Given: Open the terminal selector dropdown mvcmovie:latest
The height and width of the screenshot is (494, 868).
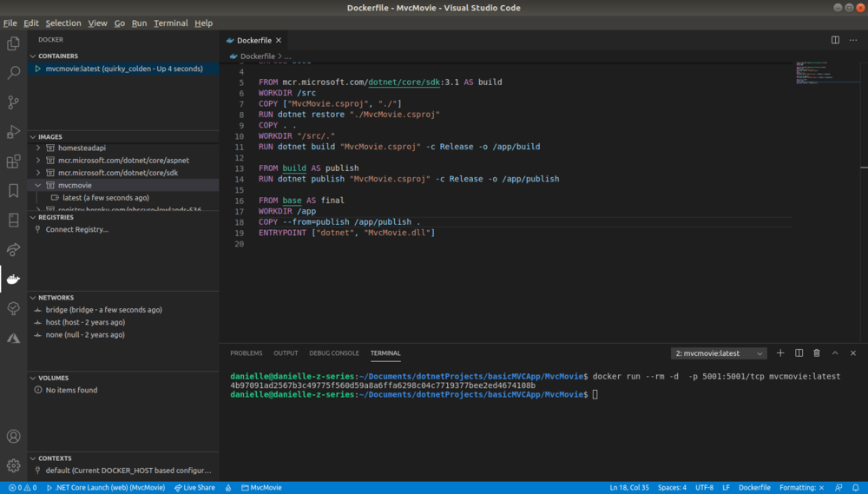Looking at the screenshot, I should [719, 353].
